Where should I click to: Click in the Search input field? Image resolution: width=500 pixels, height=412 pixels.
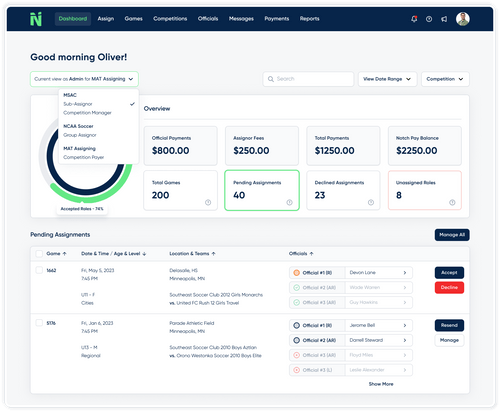click(308, 79)
